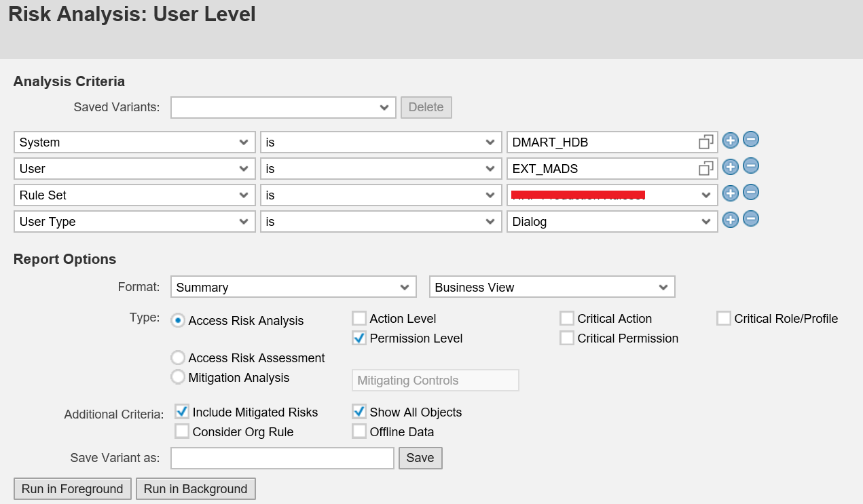Click Run in Foreground
Image resolution: width=863 pixels, height=504 pixels.
[x=73, y=489]
